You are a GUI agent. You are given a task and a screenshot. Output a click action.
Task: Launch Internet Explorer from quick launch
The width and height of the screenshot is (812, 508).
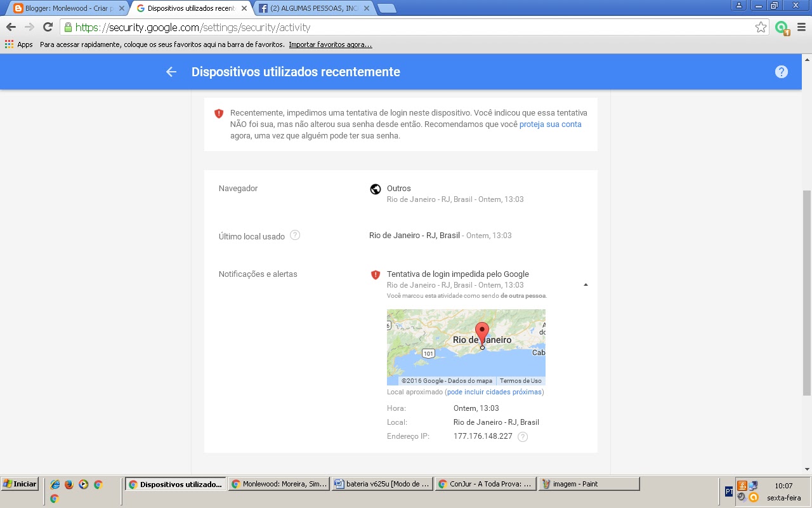(55, 485)
